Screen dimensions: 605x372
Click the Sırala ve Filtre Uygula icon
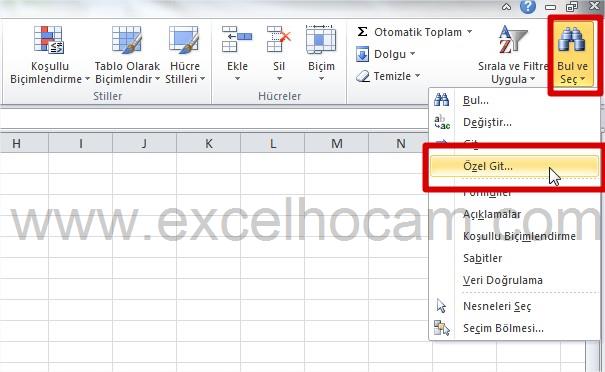513,39
